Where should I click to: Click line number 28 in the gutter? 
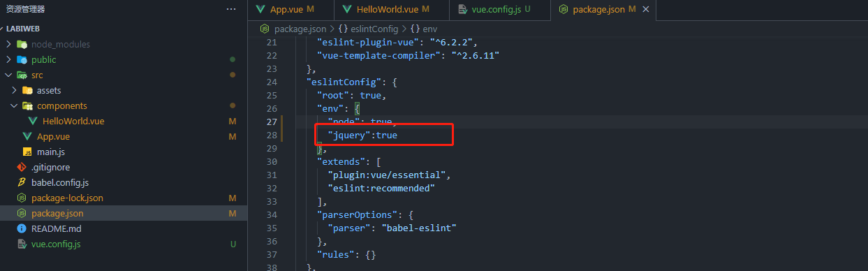272,135
